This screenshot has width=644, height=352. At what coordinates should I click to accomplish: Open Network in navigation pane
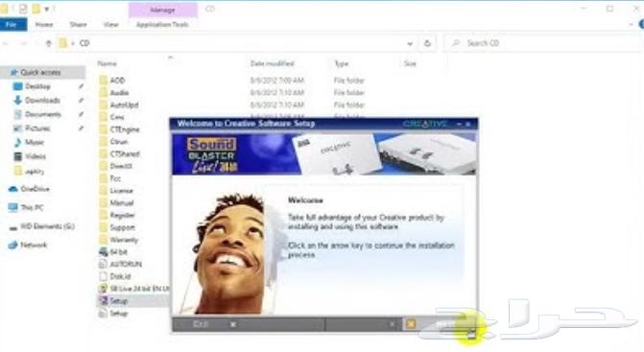pyautogui.click(x=34, y=245)
